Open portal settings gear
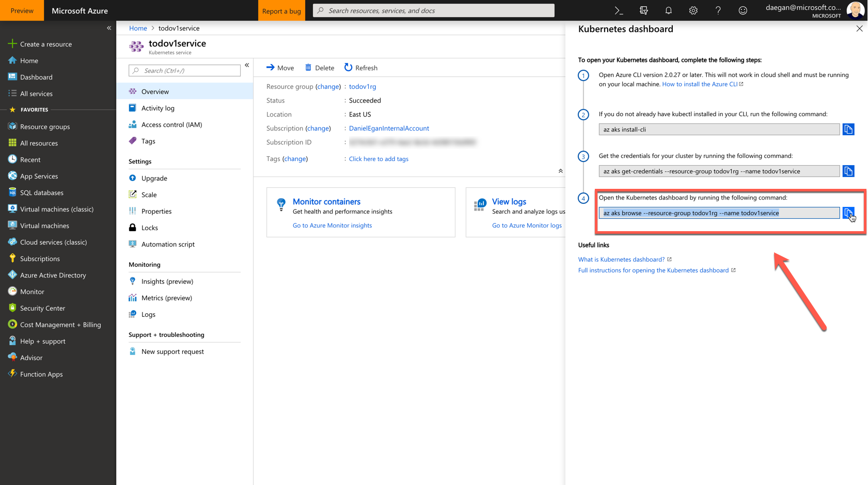868x485 pixels. tap(693, 10)
